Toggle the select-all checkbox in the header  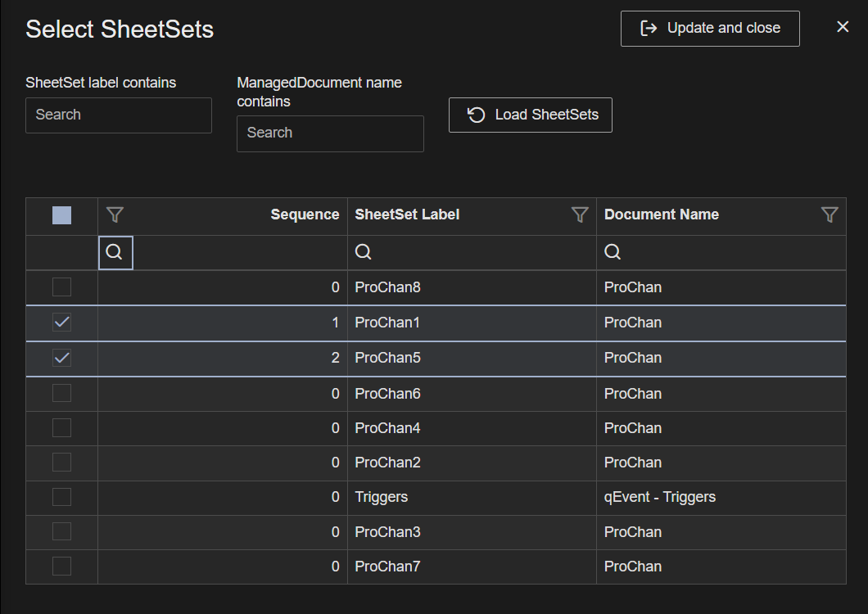coord(61,215)
